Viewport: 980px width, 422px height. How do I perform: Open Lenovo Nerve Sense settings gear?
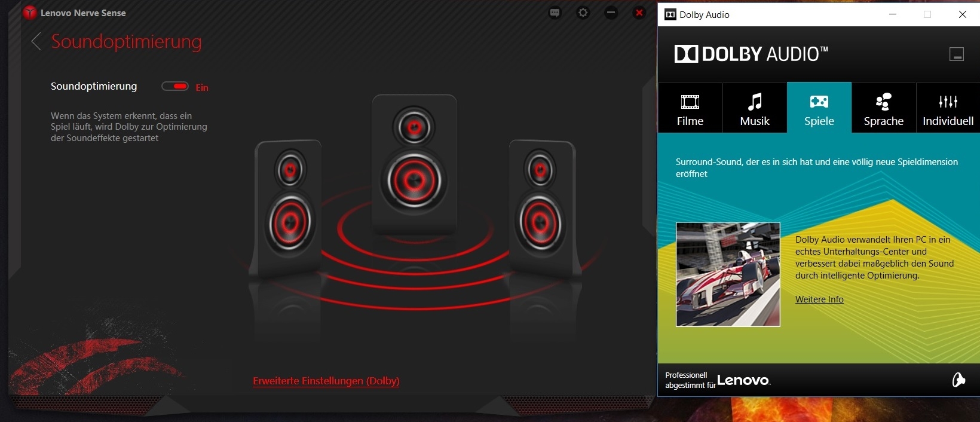[583, 13]
